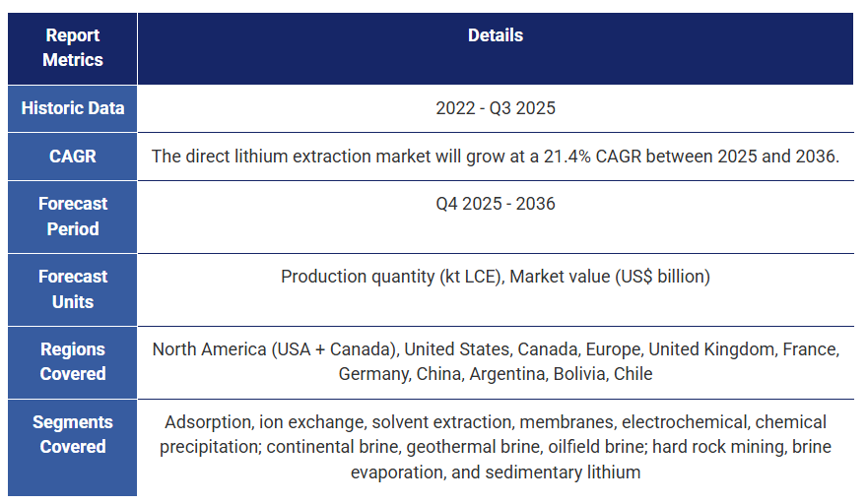Click the word Chile in regions
Image resolution: width=867 pixels, height=504 pixels.
(633, 374)
